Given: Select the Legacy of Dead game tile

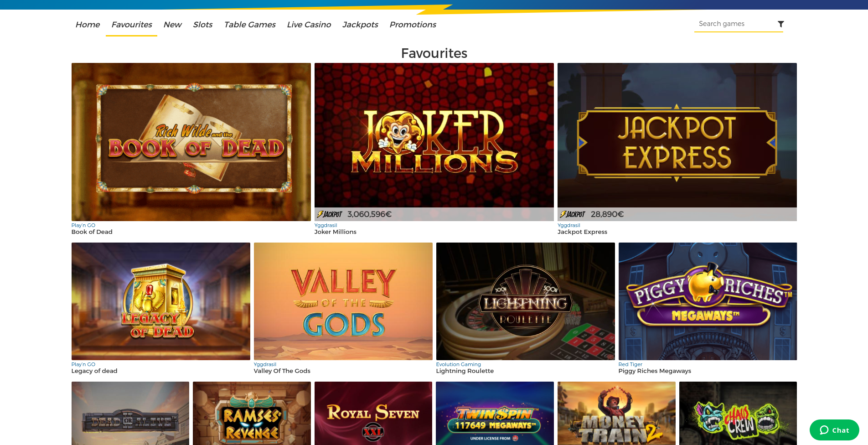Looking at the screenshot, I should click(160, 301).
